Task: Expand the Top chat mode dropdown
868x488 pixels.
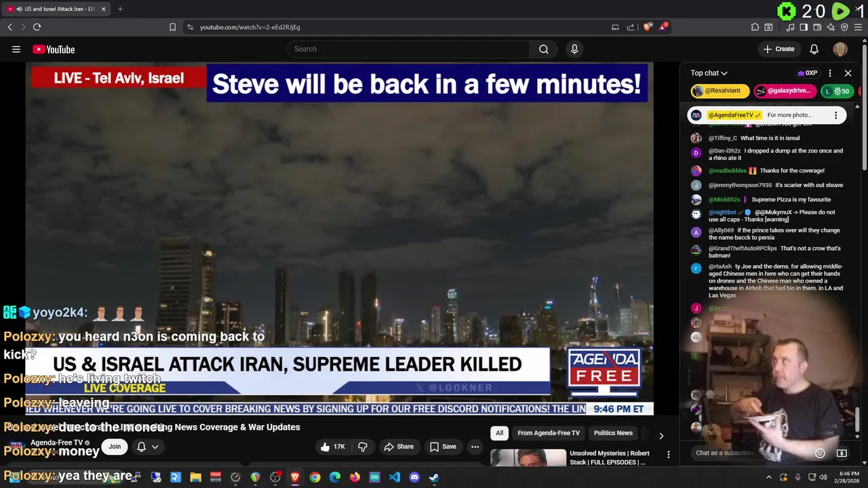Action: (x=709, y=73)
